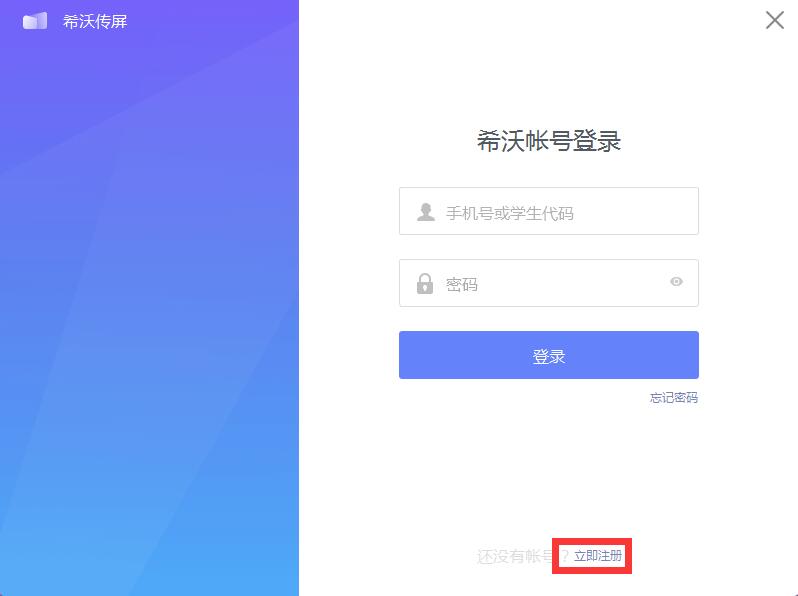Click the 还没有帐号 prompt text
This screenshot has height=596, width=798.
pos(515,556)
